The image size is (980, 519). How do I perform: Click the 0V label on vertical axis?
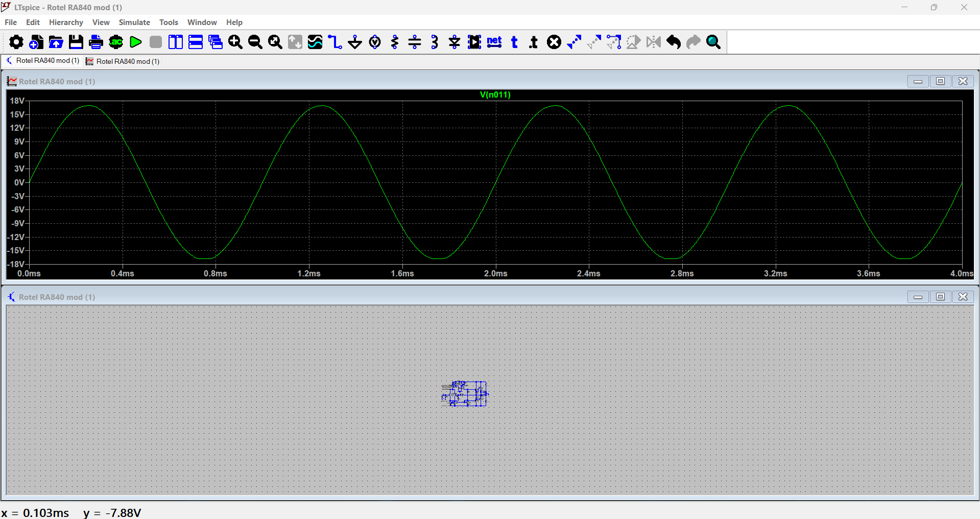point(19,182)
